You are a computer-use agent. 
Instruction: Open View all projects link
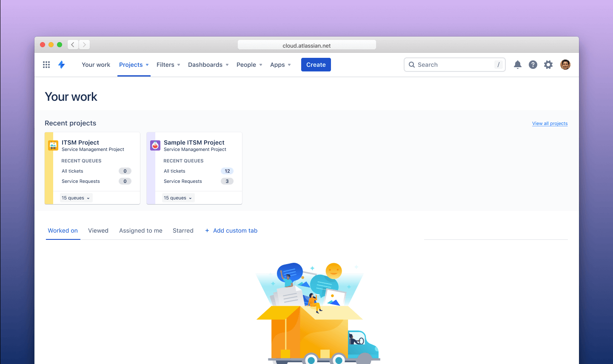coord(550,123)
